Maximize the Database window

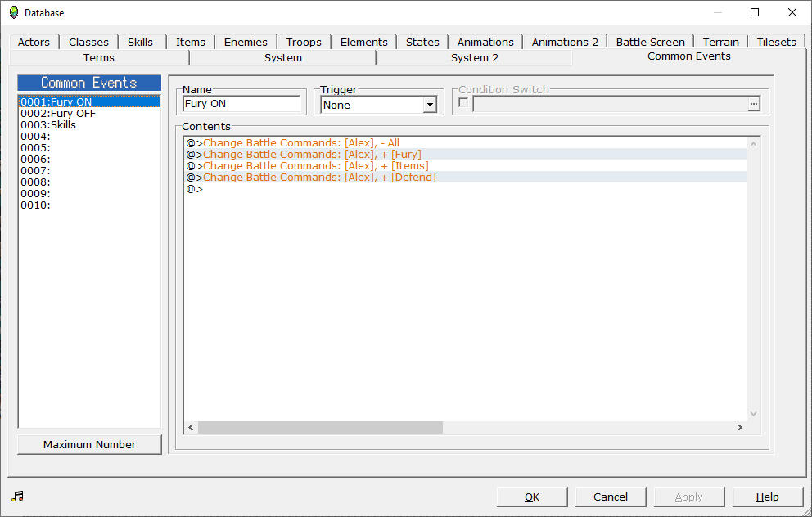pos(755,12)
